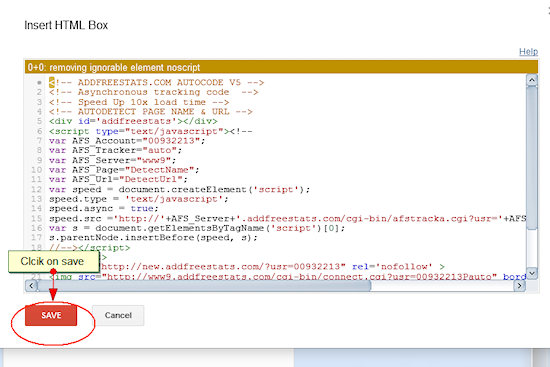Click the getElementsByTagName('script') line
Viewport: 550px width, 367px height.
pos(197,228)
